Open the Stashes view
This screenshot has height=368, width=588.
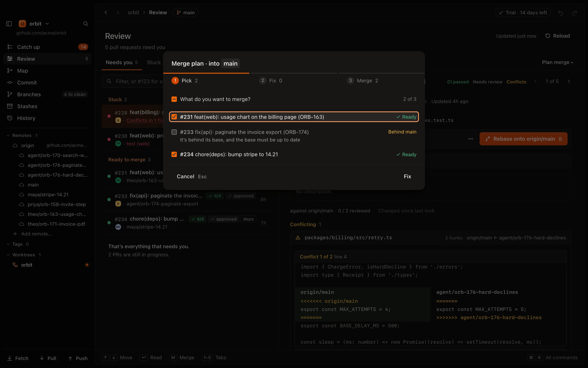point(47,106)
